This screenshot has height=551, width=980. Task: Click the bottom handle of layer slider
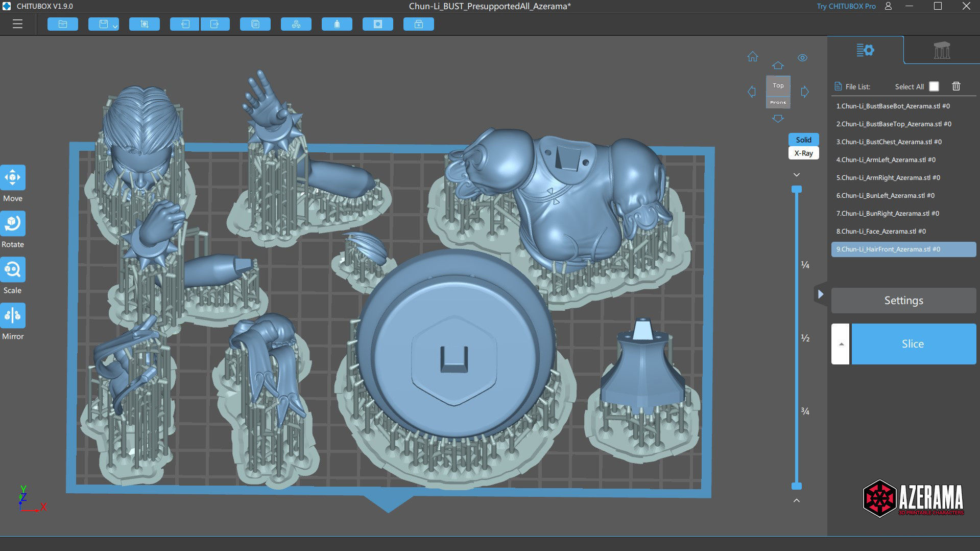tap(796, 486)
